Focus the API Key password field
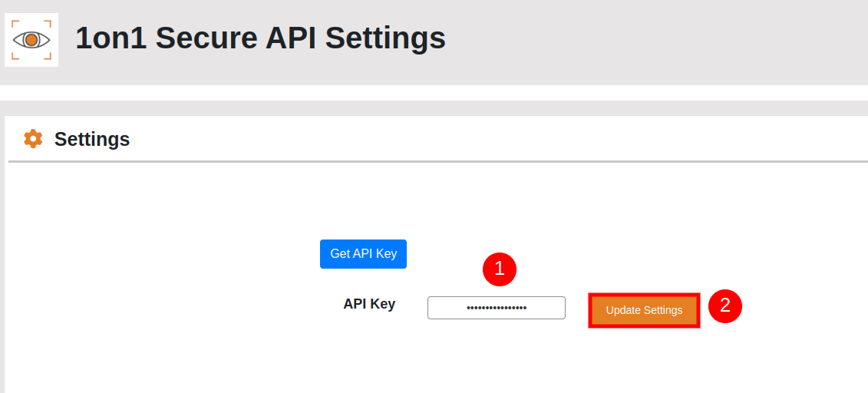 click(496, 308)
